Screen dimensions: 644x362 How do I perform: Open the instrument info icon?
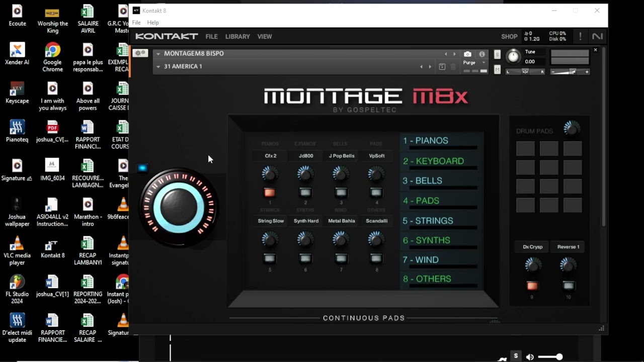click(x=482, y=54)
